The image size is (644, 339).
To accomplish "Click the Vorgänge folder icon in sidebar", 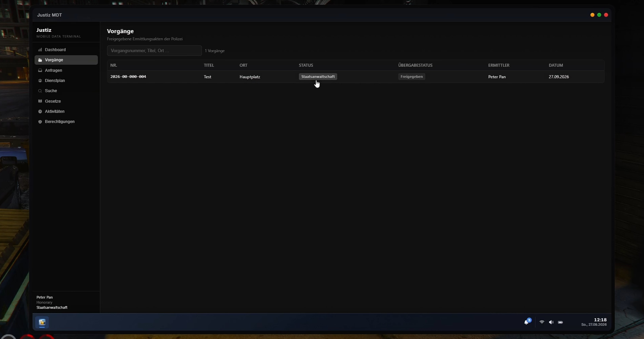I will (40, 60).
